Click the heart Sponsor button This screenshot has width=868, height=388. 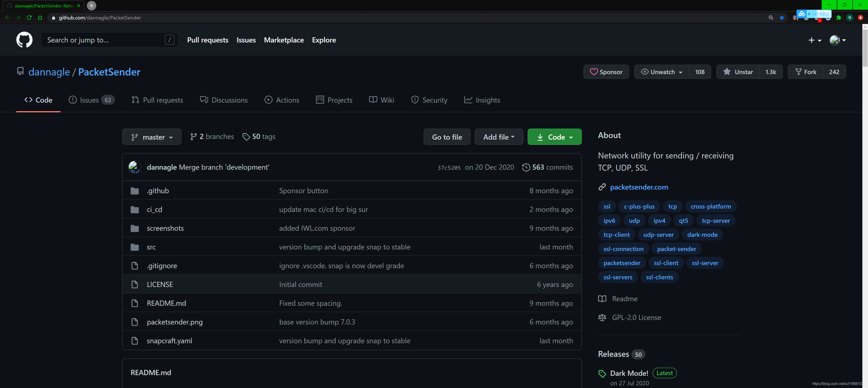pos(606,72)
